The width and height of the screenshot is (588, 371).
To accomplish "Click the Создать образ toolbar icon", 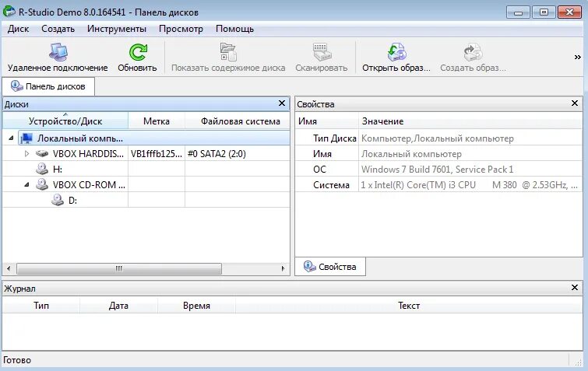I will point(473,52).
